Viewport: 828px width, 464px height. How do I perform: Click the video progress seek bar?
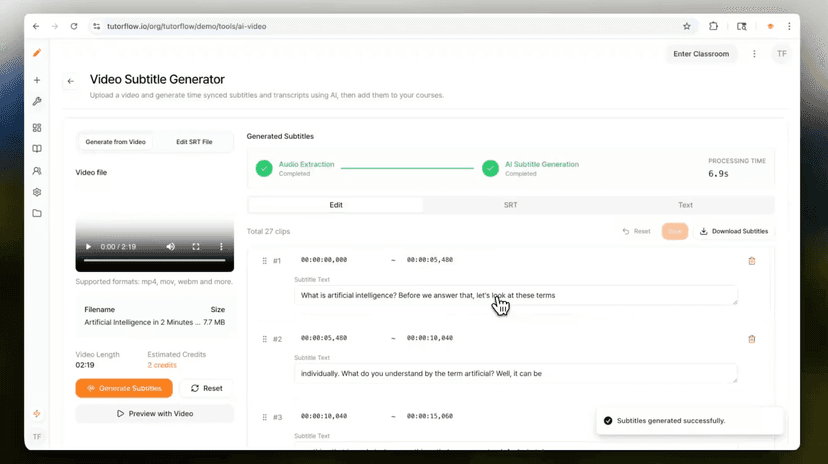click(x=155, y=260)
